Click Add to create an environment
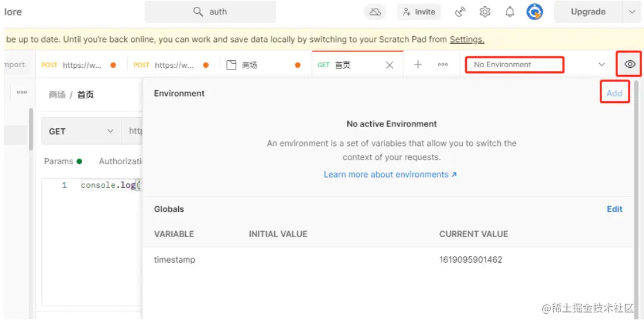Screen dimensions: 644x324 click(614, 93)
